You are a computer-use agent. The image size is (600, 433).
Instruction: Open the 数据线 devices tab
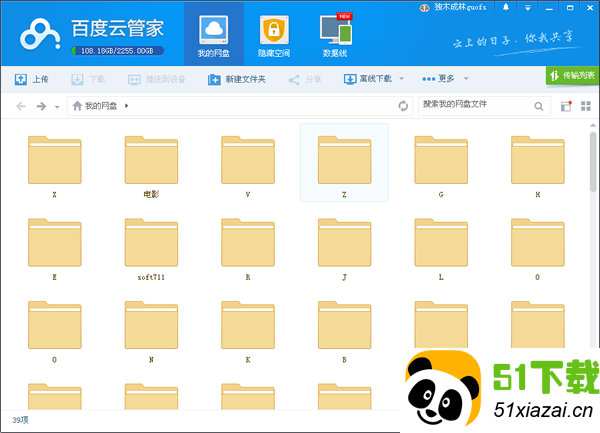point(335,36)
